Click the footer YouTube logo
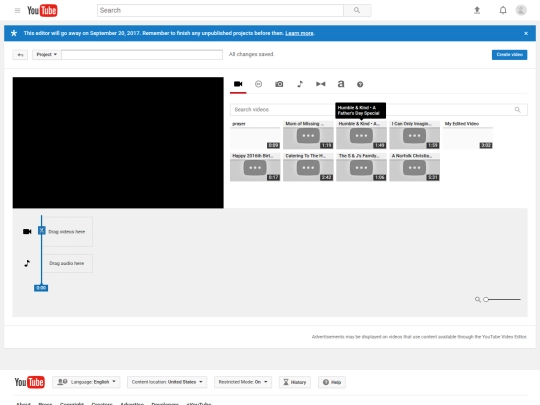Viewport: 540px width, 405px height. pos(29,382)
